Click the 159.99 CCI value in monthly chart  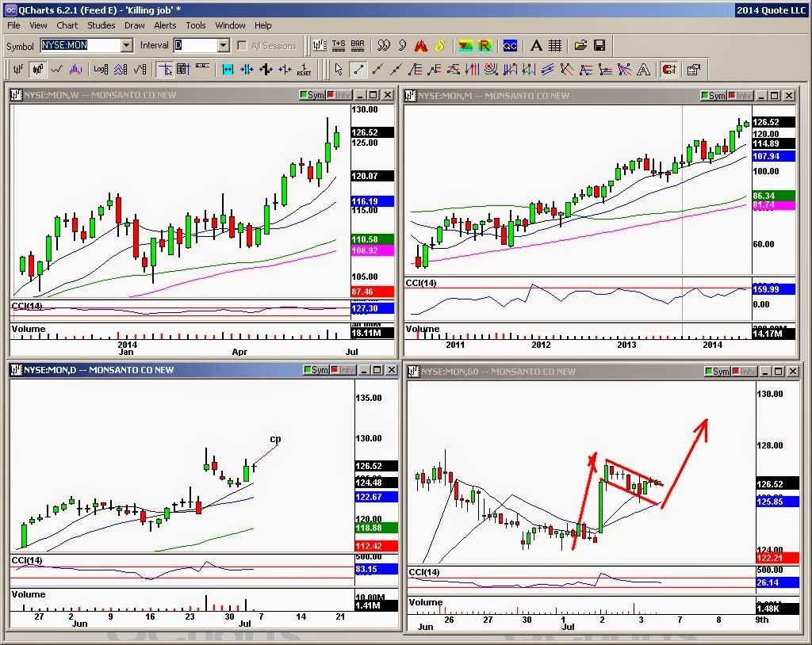click(x=773, y=289)
